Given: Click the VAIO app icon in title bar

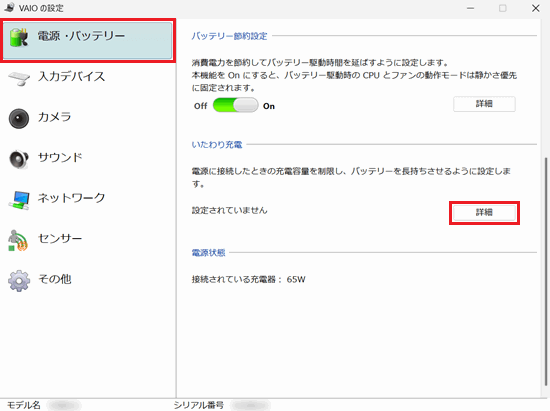Looking at the screenshot, I should 9,7.
